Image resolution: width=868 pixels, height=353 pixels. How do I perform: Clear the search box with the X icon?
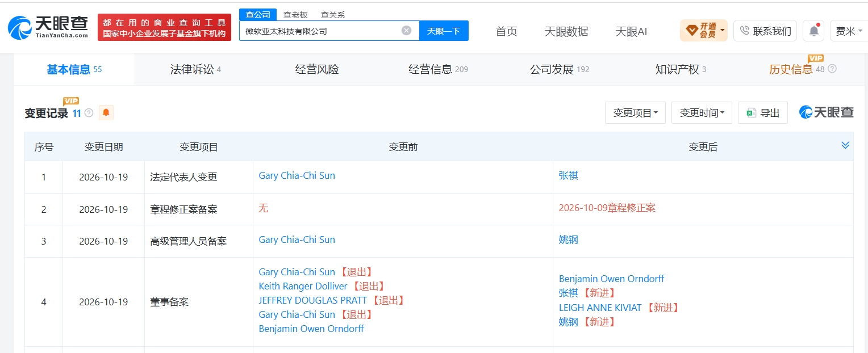(x=406, y=31)
